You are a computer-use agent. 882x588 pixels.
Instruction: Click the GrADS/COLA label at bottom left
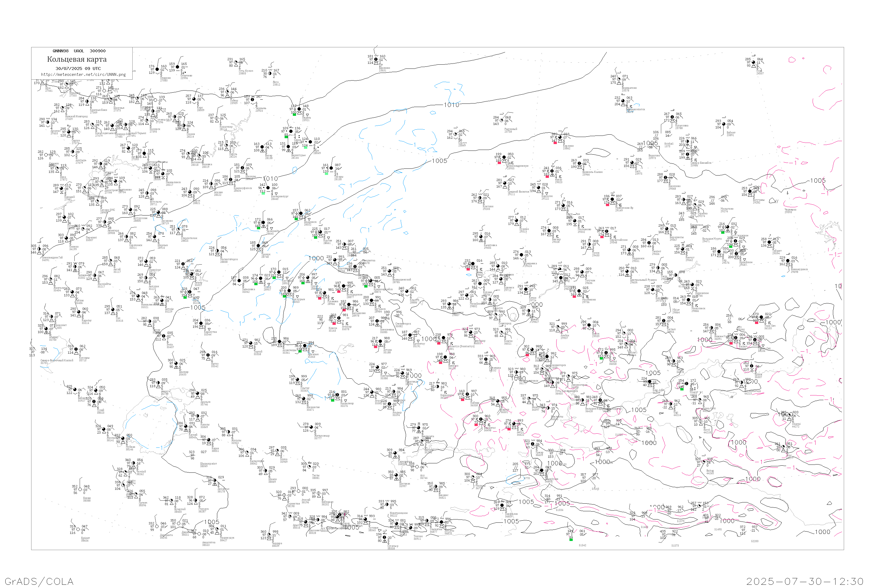pyautogui.click(x=39, y=581)
